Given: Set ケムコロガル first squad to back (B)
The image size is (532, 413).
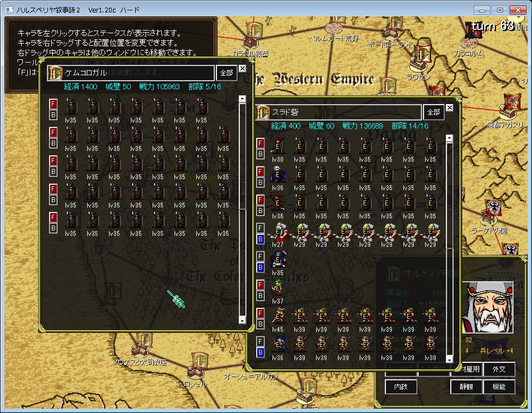Looking at the screenshot, I should pyautogui.click(x=53, y=115).
